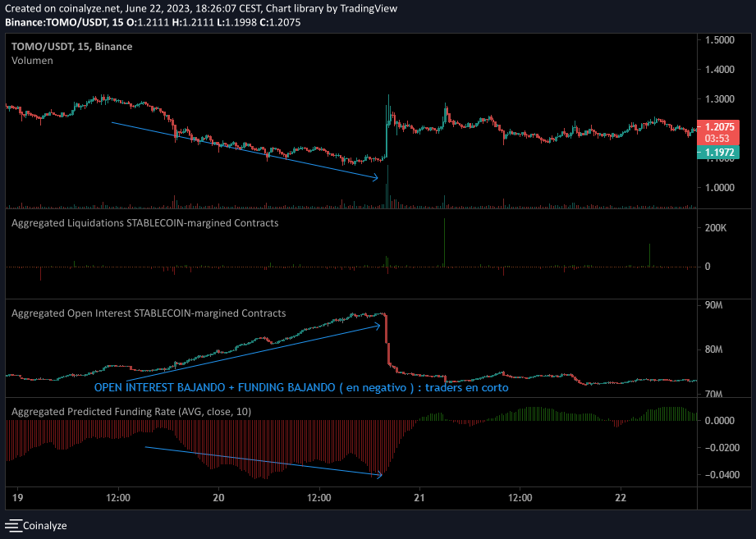Click the 22 date label on time axis
Screen dimensions: 756x539
pos(621,497)
